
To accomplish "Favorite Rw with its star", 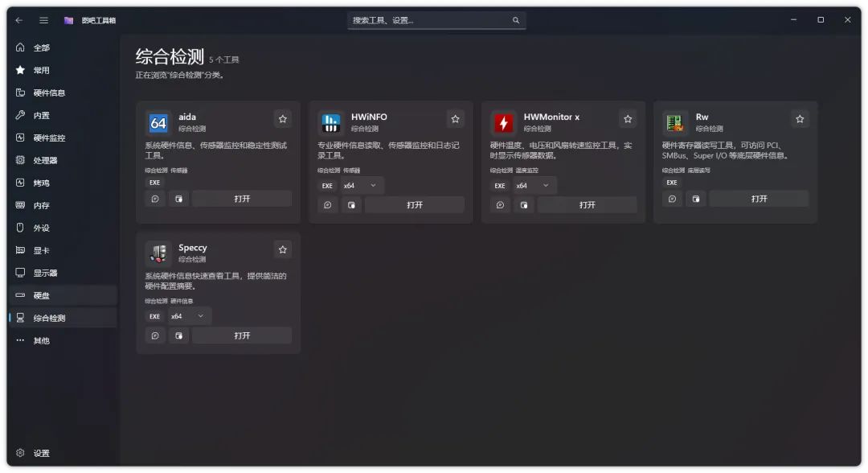I will (x=800, y=119).
